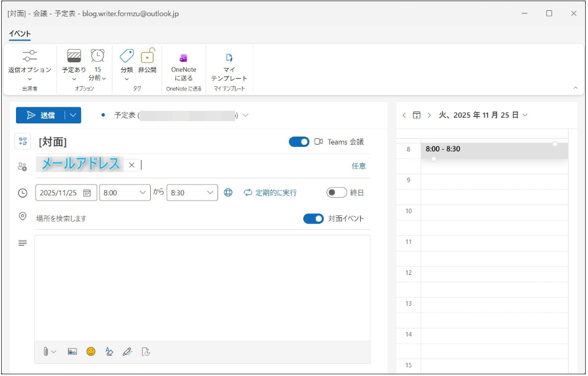Click the insert picture icon
Screen dimensions: 588x376
[73, 351]
